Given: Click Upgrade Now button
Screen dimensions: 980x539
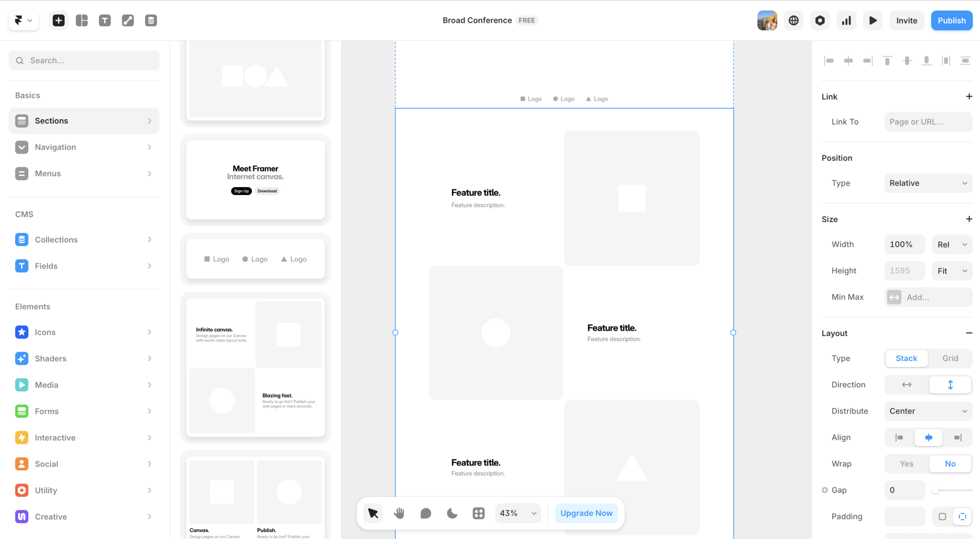Looking at the screenshot, I should pos(586,513).
